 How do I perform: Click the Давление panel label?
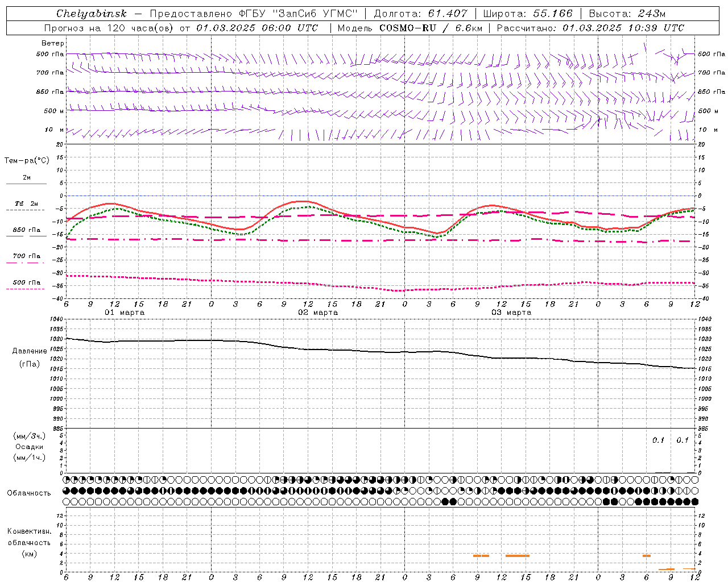30,351
